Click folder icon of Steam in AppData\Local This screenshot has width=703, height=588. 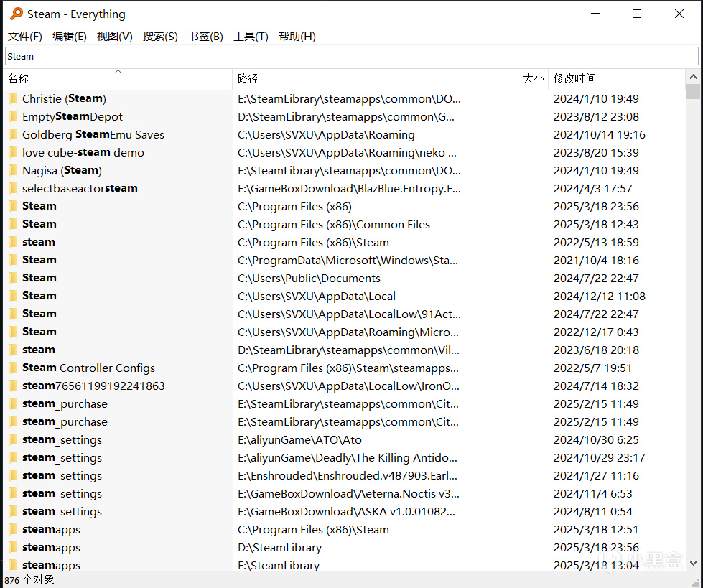(x=14, y=296)
